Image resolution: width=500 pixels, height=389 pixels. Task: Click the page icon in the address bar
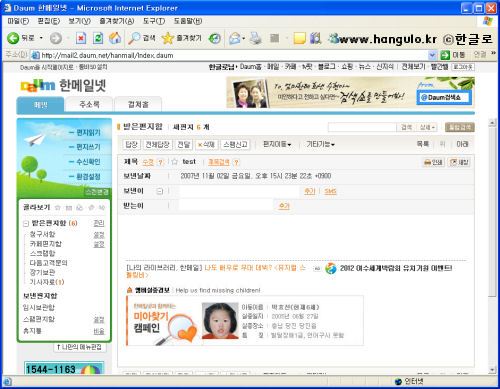tap(35, 55)
